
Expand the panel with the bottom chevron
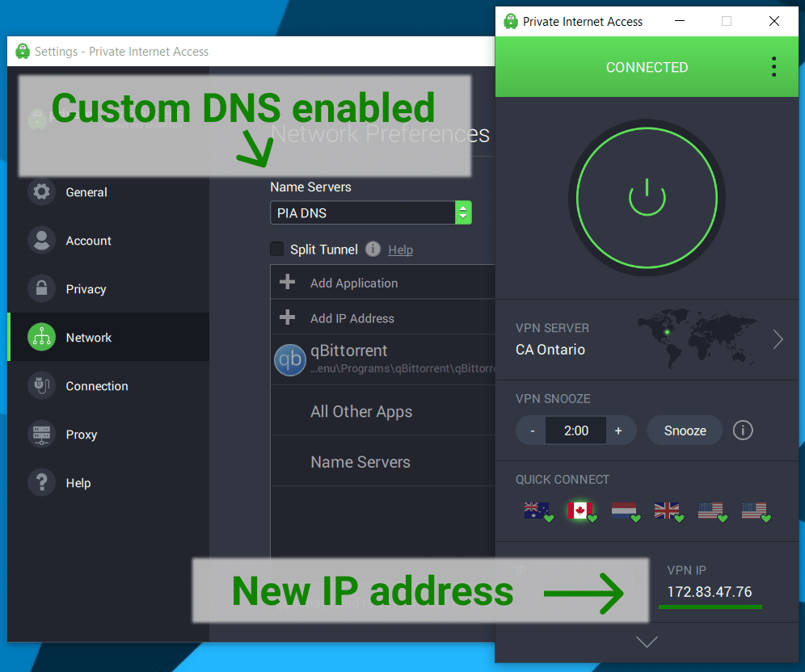647,641
